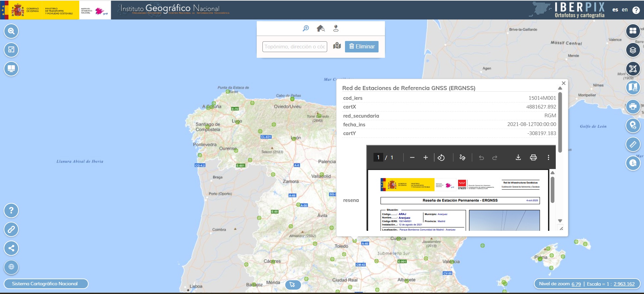Screen dimensions: 644x294
Task: Click the Topónimo search input field
Action: coord(294,47)
